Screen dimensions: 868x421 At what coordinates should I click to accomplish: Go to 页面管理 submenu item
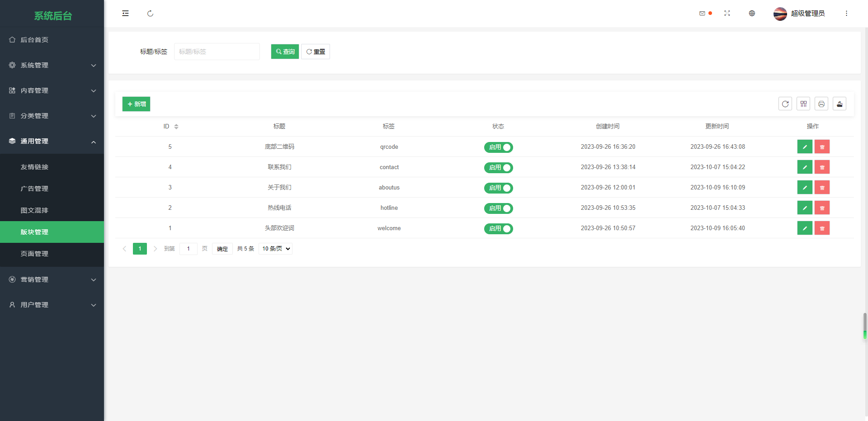pyautogui.click(x=34, y=254)
